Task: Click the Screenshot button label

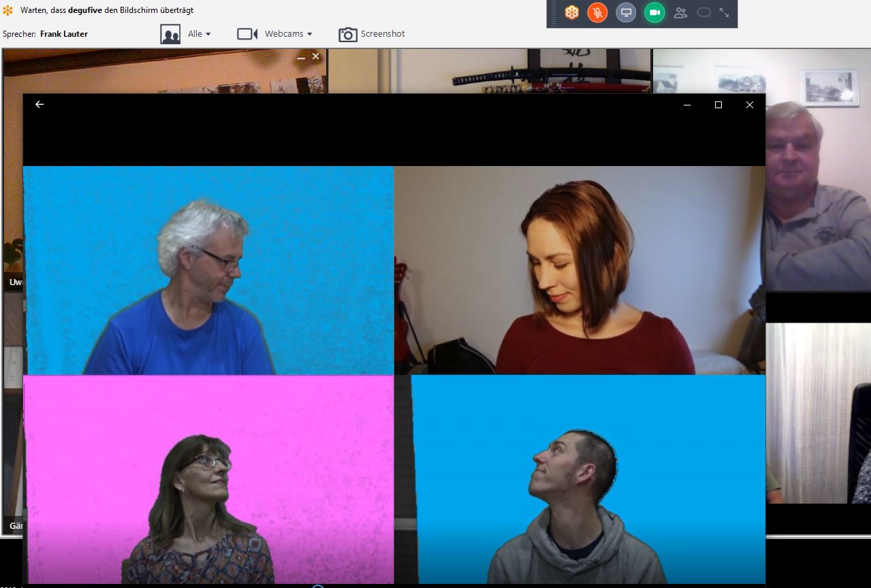Action: coord(383,34)
